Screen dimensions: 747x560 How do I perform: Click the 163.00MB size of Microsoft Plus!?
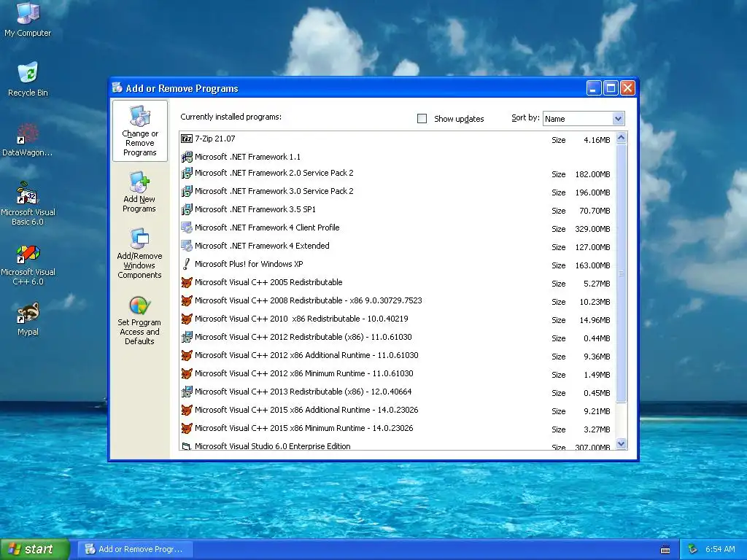point(592,265)
